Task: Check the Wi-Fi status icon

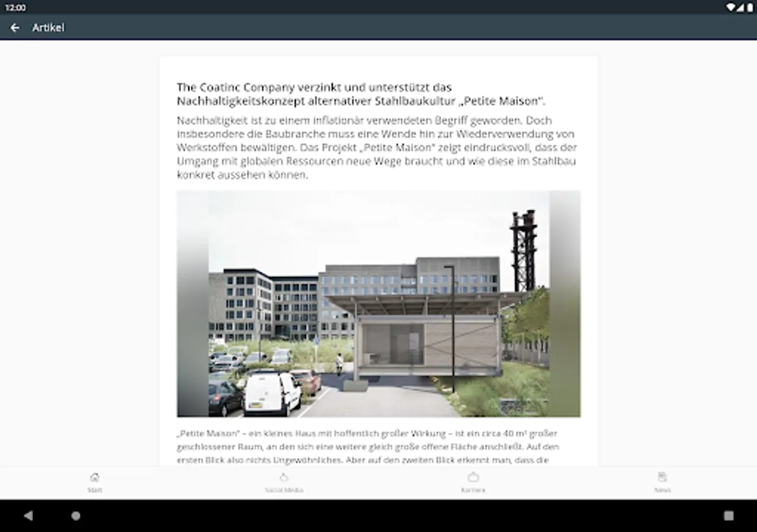Action: click(x=731, y=8)
